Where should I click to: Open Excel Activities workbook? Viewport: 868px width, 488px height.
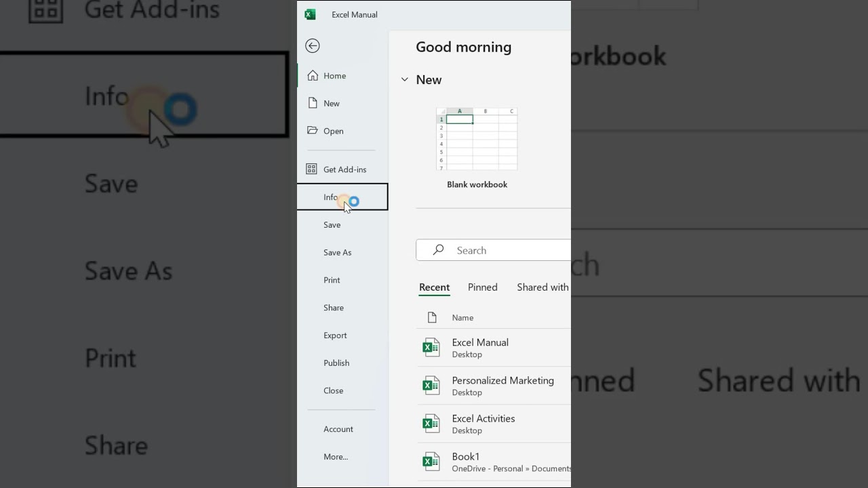coord(494,424)
